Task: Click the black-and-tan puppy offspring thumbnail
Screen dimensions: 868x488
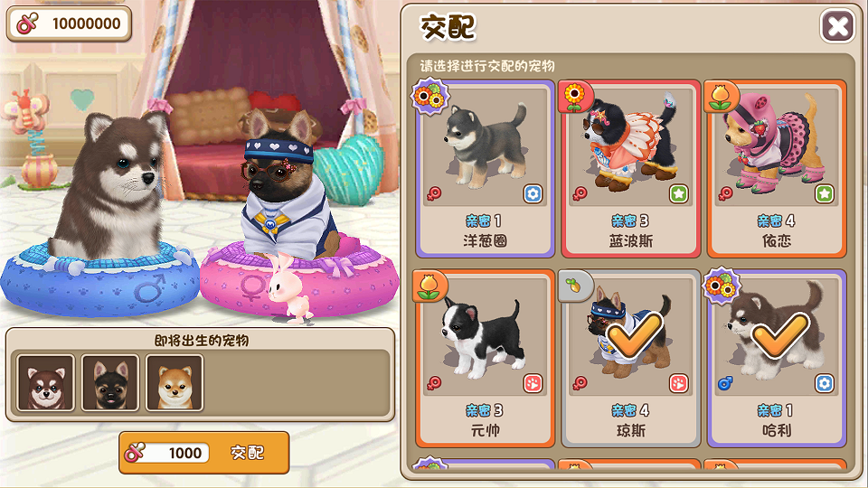Action: click(110, 383)
